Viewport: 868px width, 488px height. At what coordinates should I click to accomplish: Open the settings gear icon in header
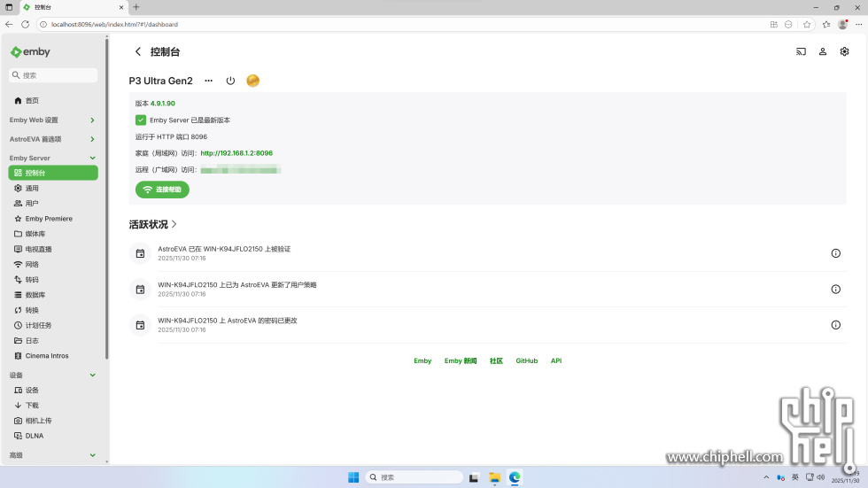coord(845,52)
